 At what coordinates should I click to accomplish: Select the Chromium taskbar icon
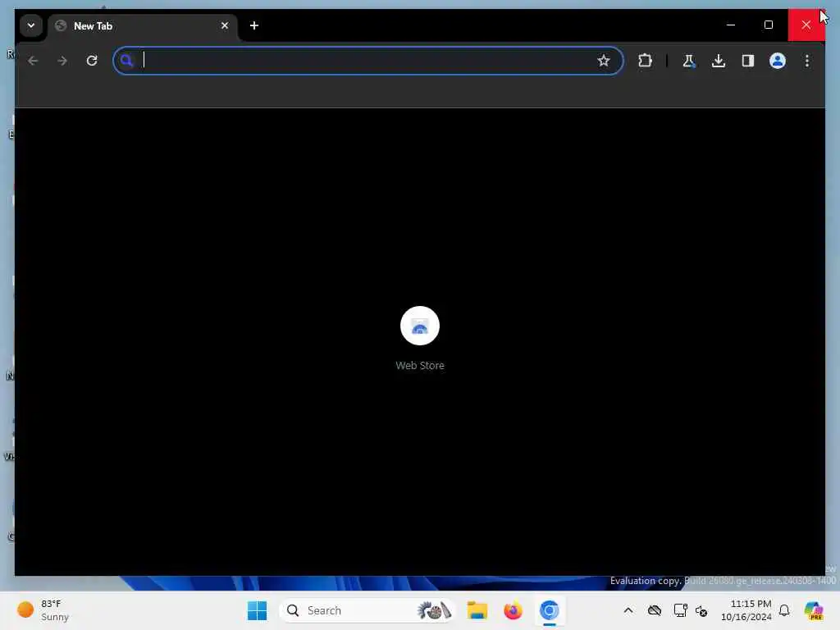[x=549, y=610]
